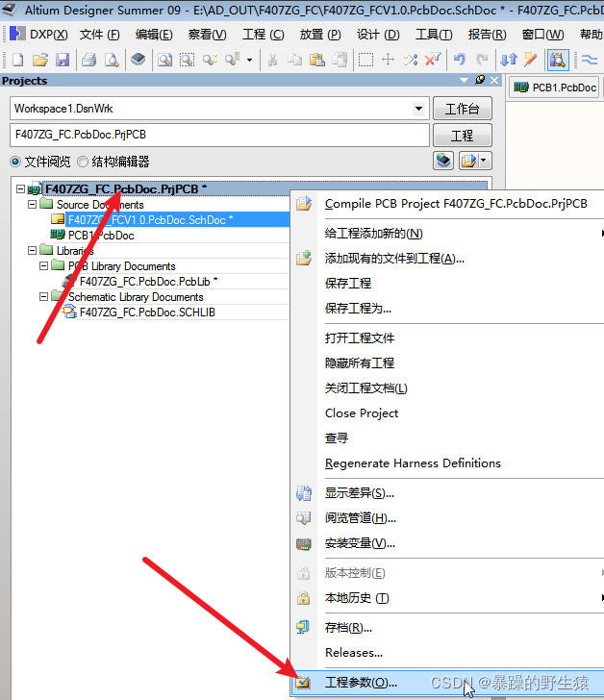Open the 编辑(E) menu
The image size is (604, 700).
154,35
